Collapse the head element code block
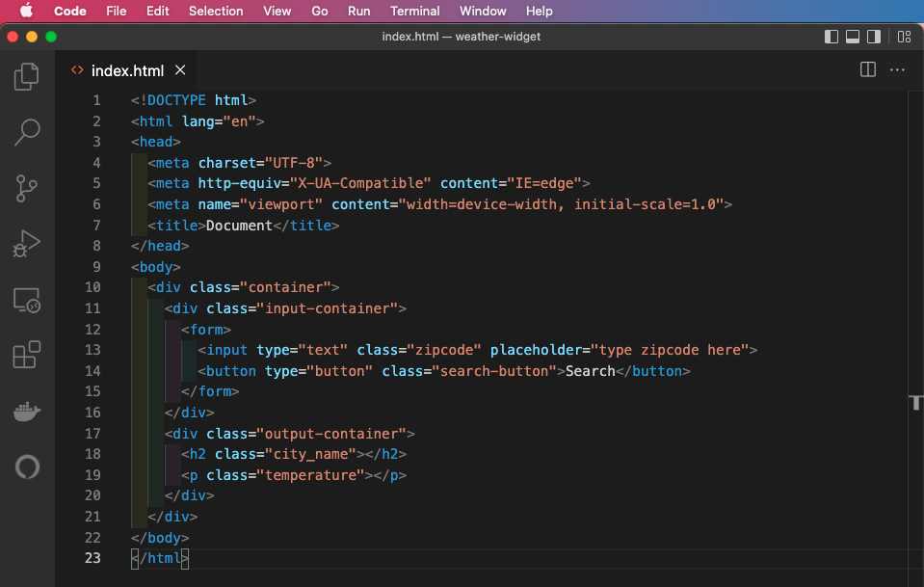 [118, 142]
